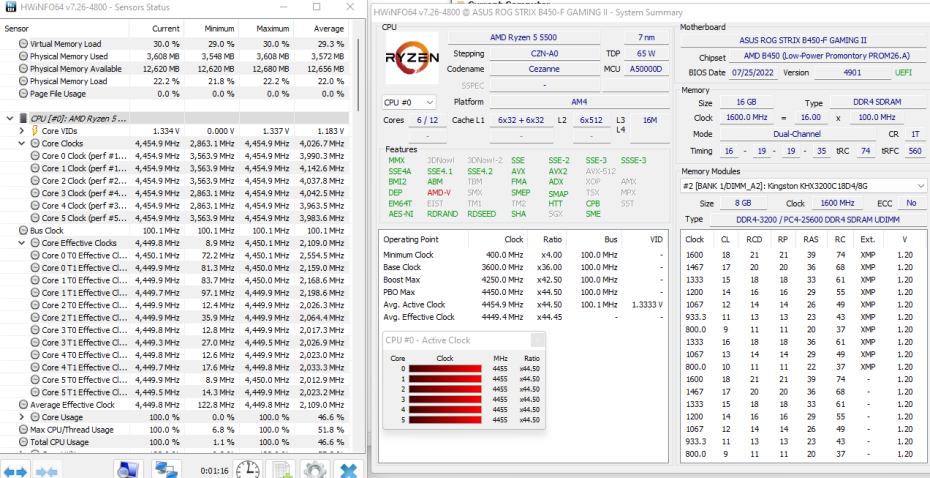Click the sensor icon beside Core 5 Clock
Image resolution: width=930 pixels, height=478 pixels.
tap(35, 218)
